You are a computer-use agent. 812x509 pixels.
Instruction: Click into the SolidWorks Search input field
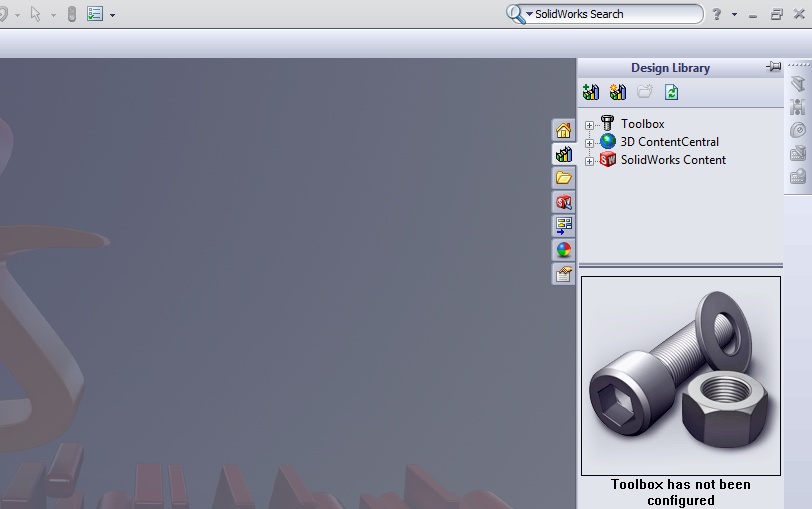click(x=617, y=14)
